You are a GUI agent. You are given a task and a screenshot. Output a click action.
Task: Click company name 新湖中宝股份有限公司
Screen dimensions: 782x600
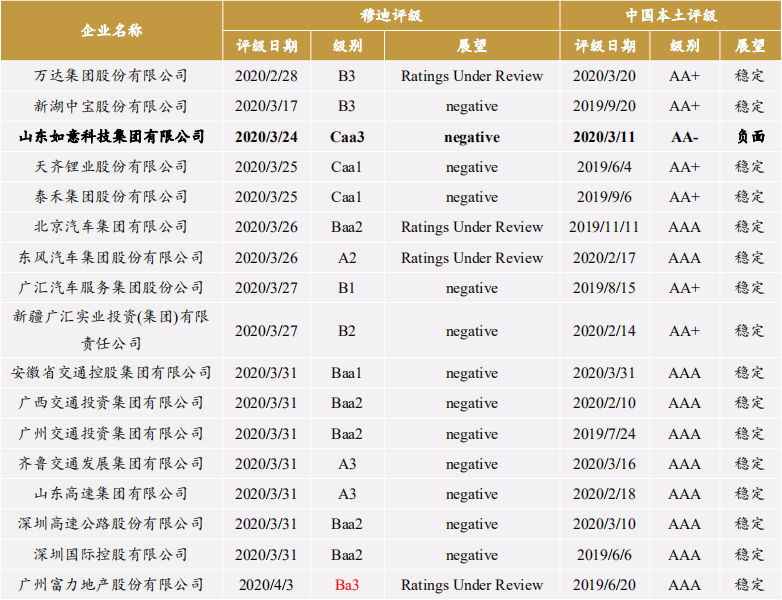[x=111, y=106]
